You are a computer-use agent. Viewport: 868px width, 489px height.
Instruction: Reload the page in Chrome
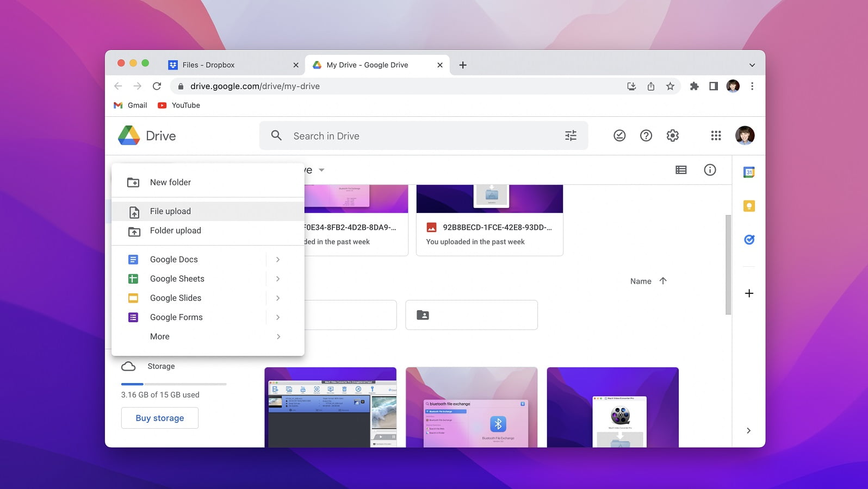(157, 86)
